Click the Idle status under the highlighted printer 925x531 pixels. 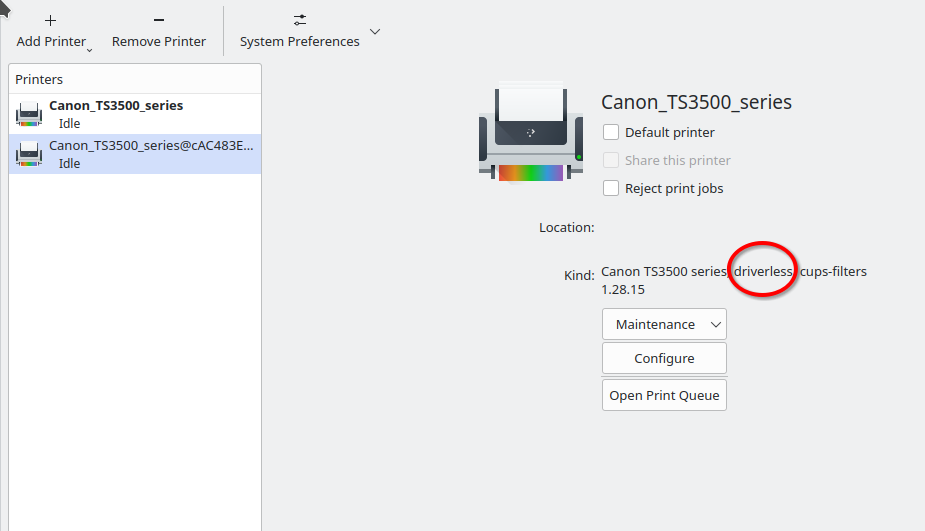pyautogui.click(x=69, y=163)
